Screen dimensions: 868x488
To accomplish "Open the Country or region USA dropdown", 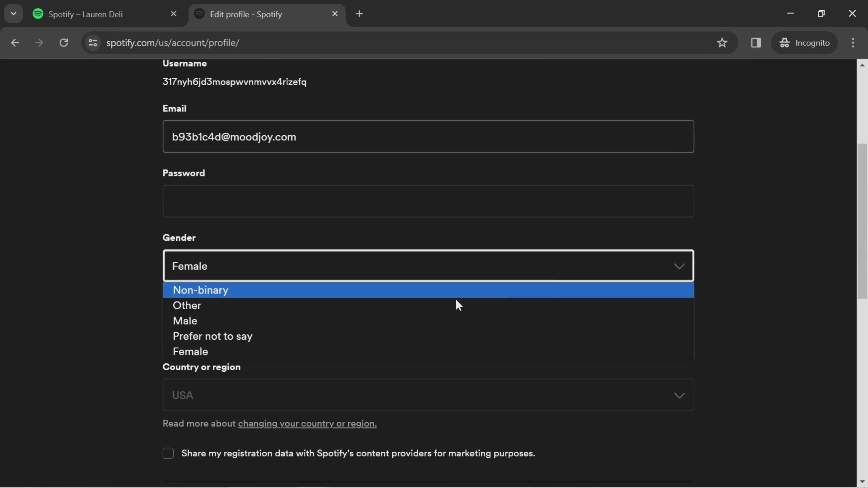I will click(428, 395).
